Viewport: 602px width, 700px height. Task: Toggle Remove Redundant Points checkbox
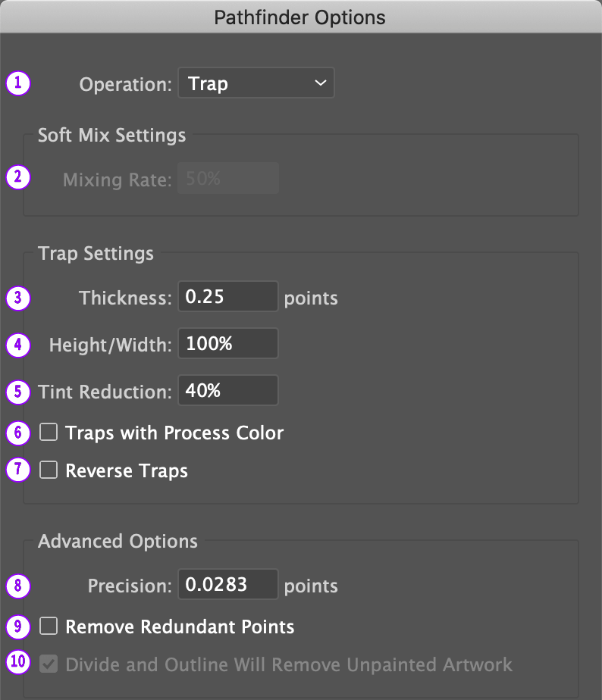coord(49,627)
